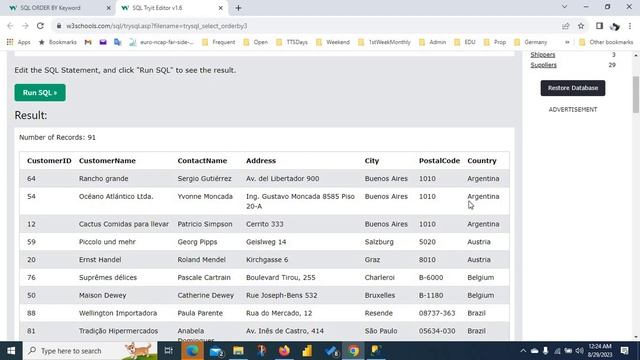
Task: Select the Piccolo und mehr cell
Action: click(107, 242)
